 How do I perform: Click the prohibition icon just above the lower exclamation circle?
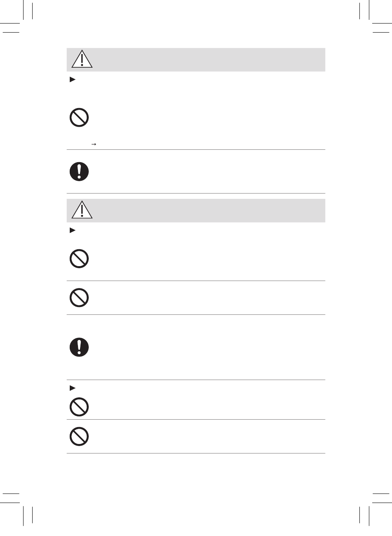tap(79, 297)
